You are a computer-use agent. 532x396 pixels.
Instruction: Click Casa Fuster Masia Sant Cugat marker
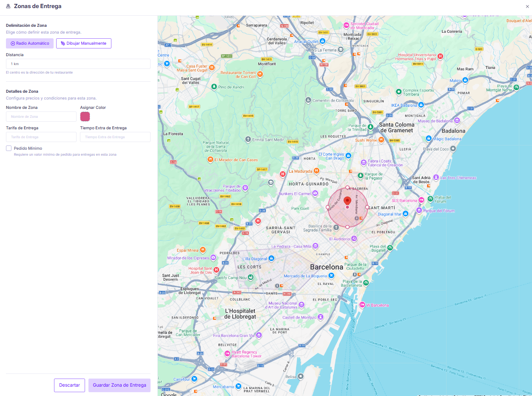[211, 68]
